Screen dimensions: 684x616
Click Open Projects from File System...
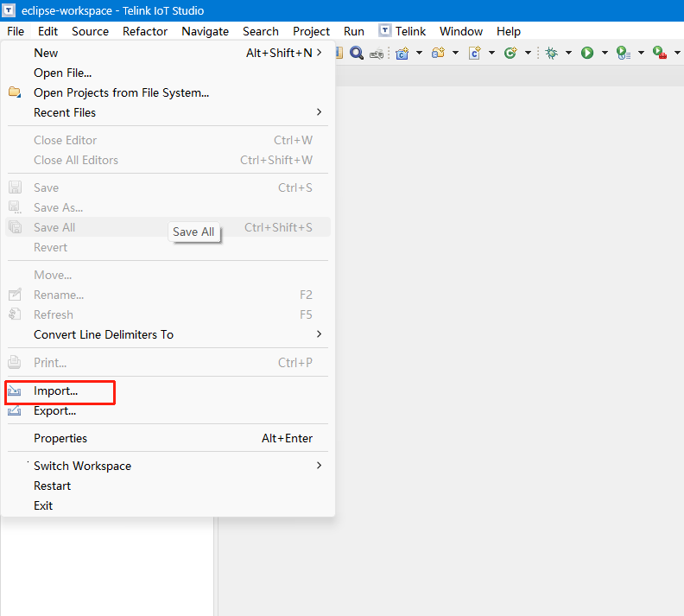tap(121, 92)
